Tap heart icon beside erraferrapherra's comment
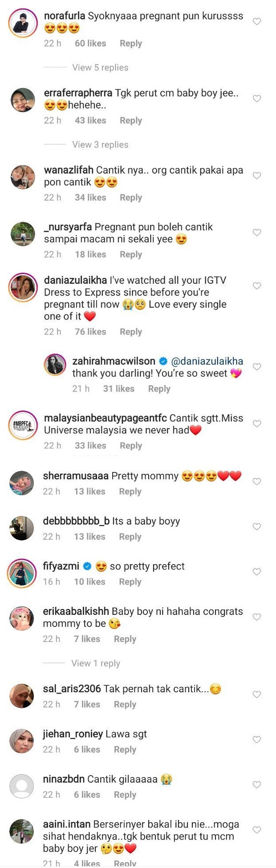 coord(257,98)
